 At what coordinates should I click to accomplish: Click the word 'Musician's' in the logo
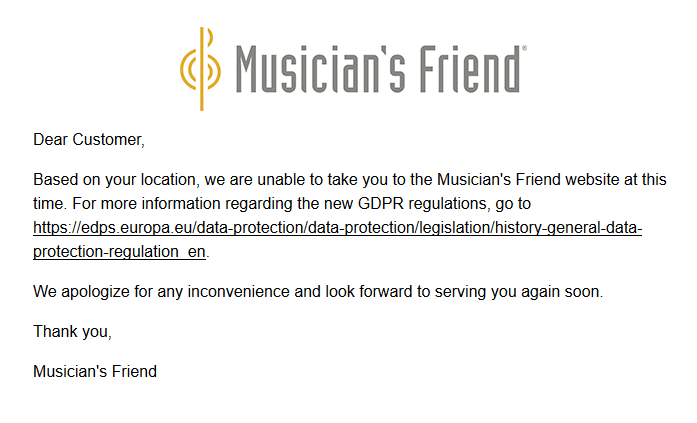(320, 69)
